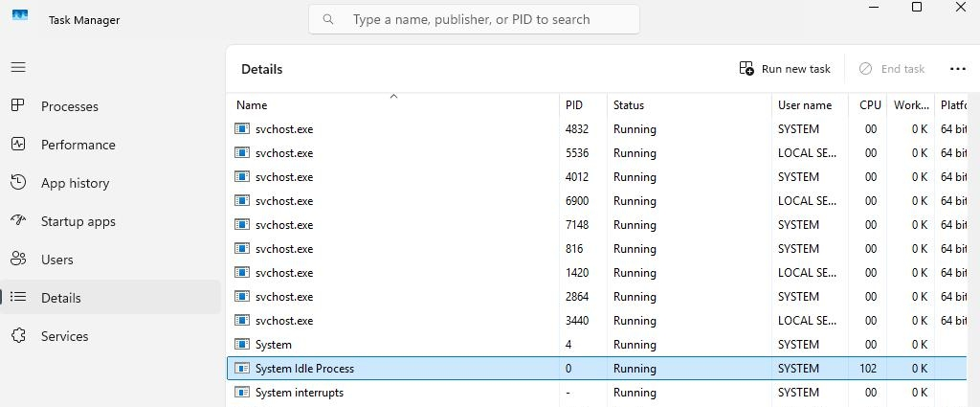Click icon of svchost.exe PID 6900

point(242,201)
